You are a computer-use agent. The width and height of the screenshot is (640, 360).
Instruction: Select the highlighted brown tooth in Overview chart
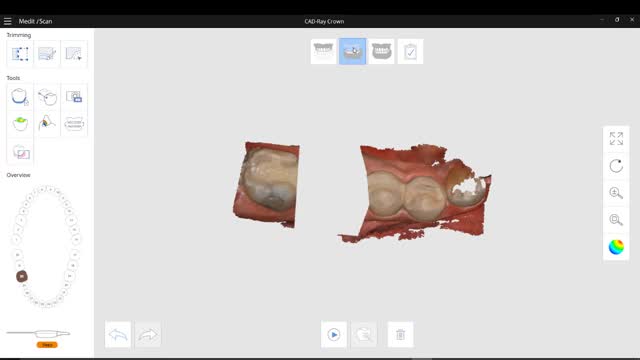(22, 276)
